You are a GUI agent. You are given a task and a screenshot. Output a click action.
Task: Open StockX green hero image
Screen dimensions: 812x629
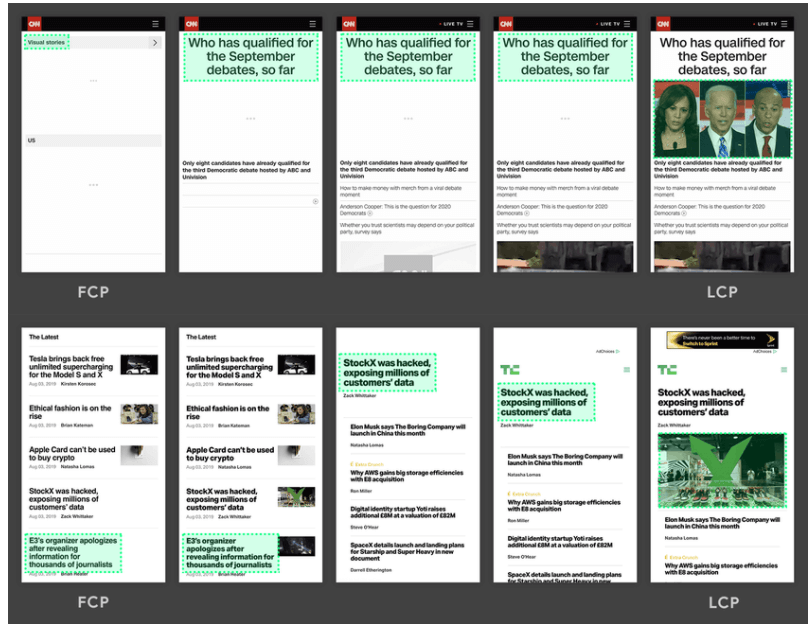pyautogui.click(x=722, y=470)
